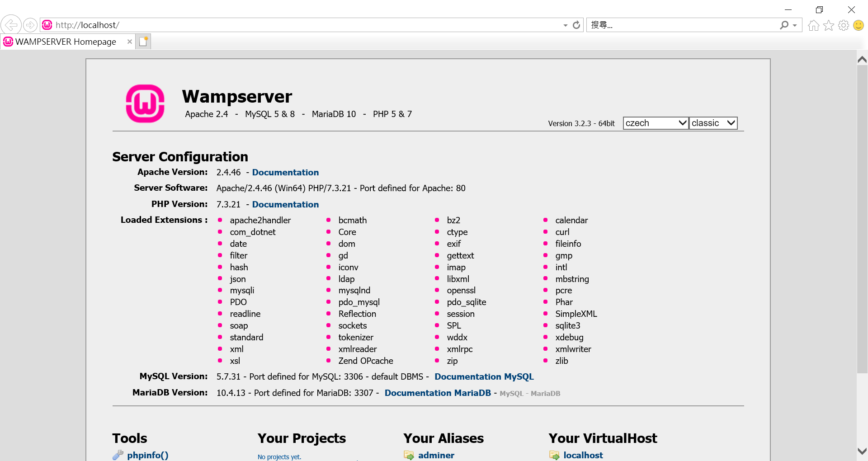Viewport: 868px width, 461px height.
Task: Open the phpinfo() tool link
Action: pyautogui.click(x=148, y=455)
